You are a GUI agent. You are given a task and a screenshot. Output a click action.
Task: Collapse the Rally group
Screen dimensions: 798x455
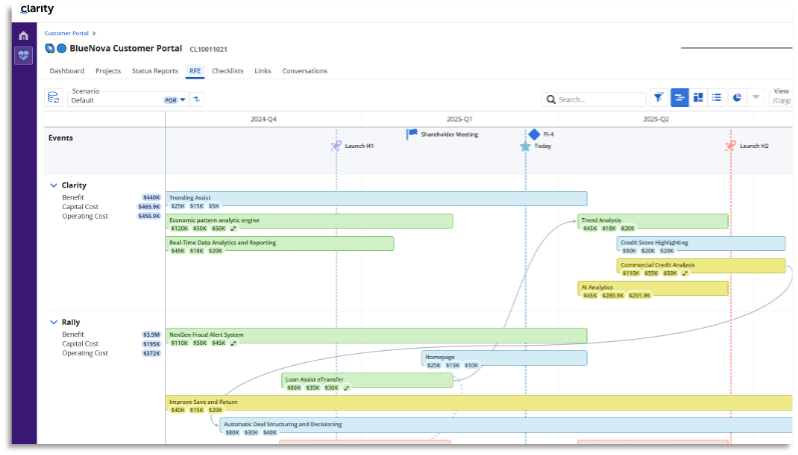pos(53,322)
